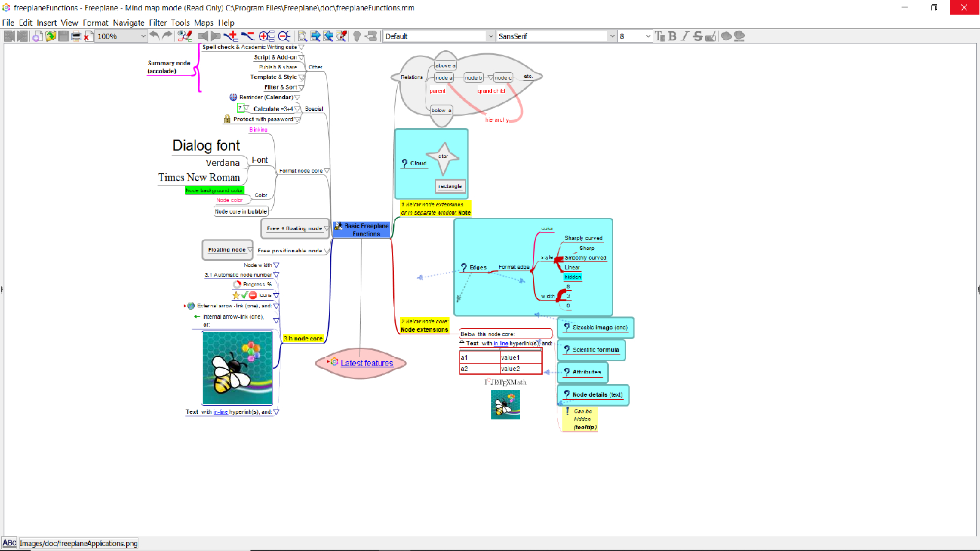
Task: Open the SansSerif font family dropdown
Action: tap(611, 36)
